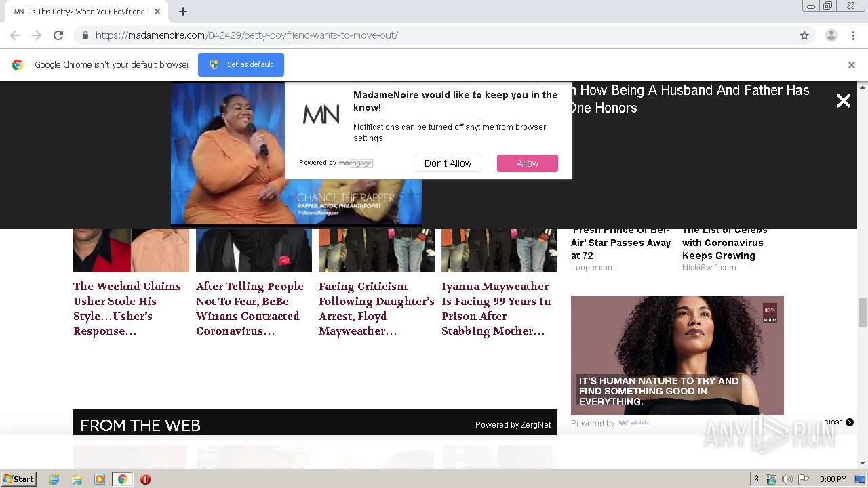This screenshot has height=488, width=868.
Task: Play the Chance The Rapper video thumbnail
Action: (296, 154)
